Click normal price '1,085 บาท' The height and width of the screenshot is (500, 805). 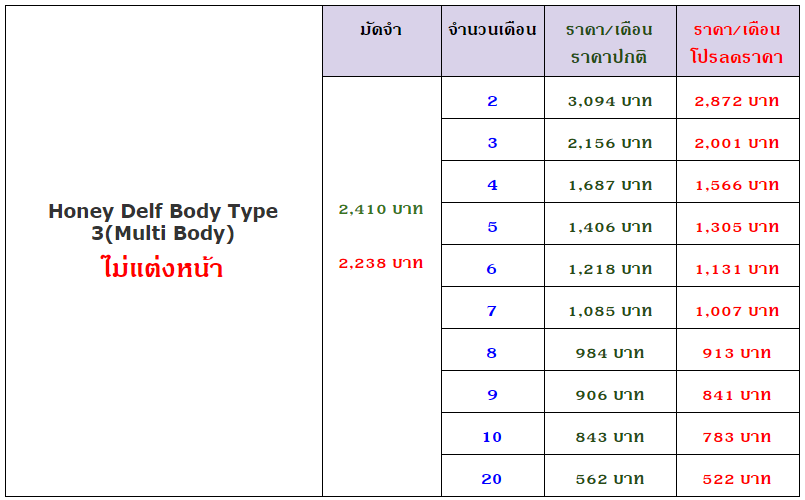point(610,311)
